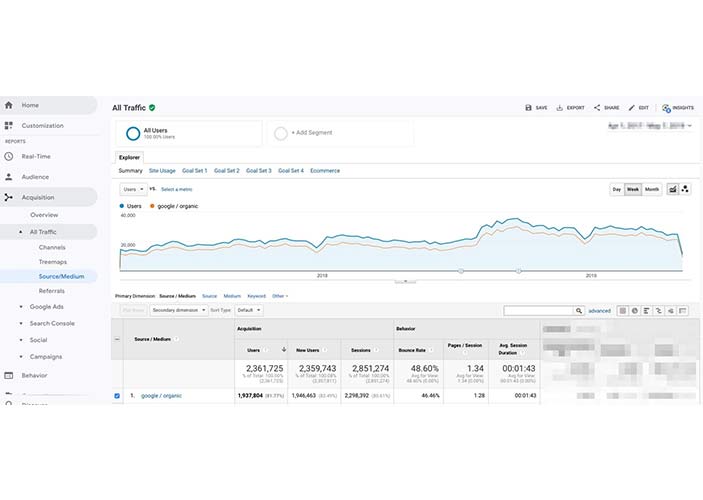Open the Other primary dimension dropdown

click(x=280, y=296)
